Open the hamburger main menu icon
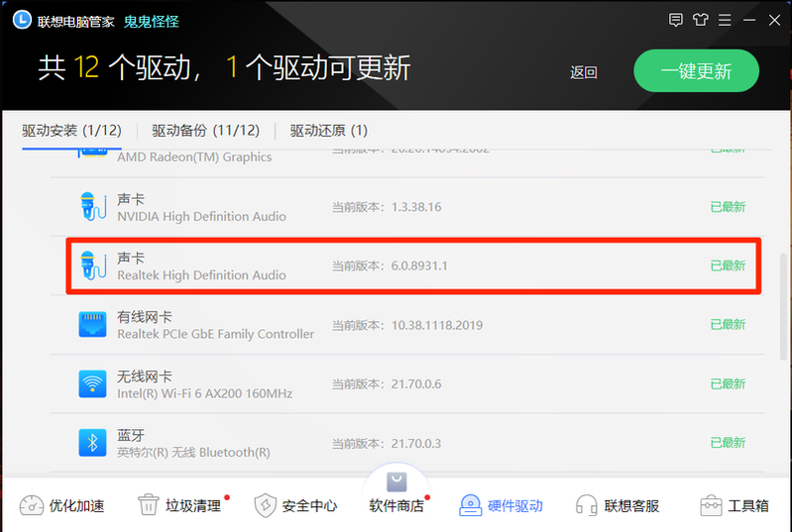 click(725, 20)
